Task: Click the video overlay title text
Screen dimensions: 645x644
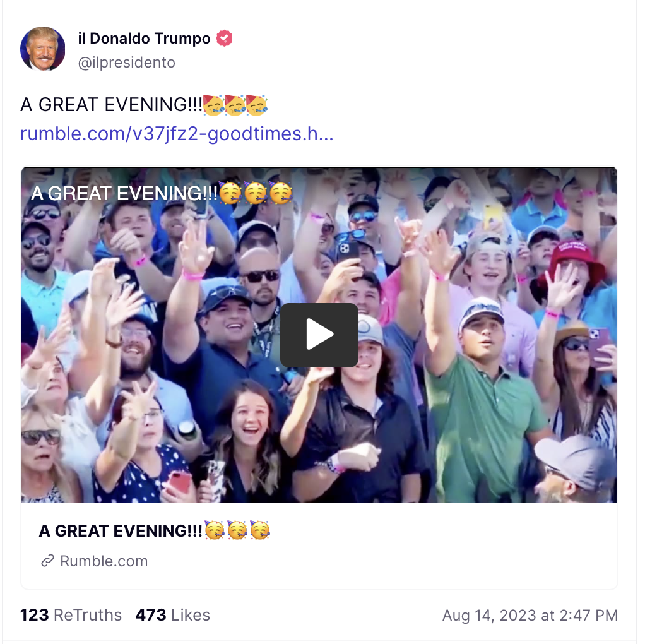Action: point(124,194)
